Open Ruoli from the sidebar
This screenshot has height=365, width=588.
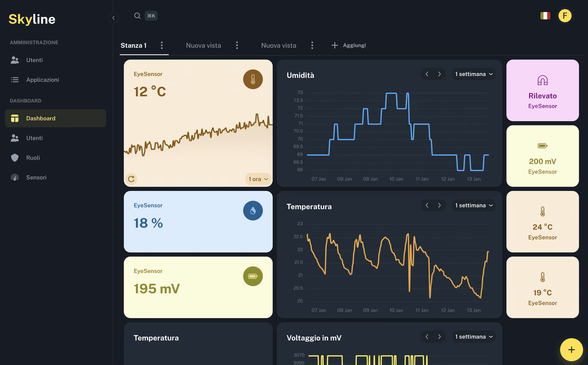click(32, 158)
